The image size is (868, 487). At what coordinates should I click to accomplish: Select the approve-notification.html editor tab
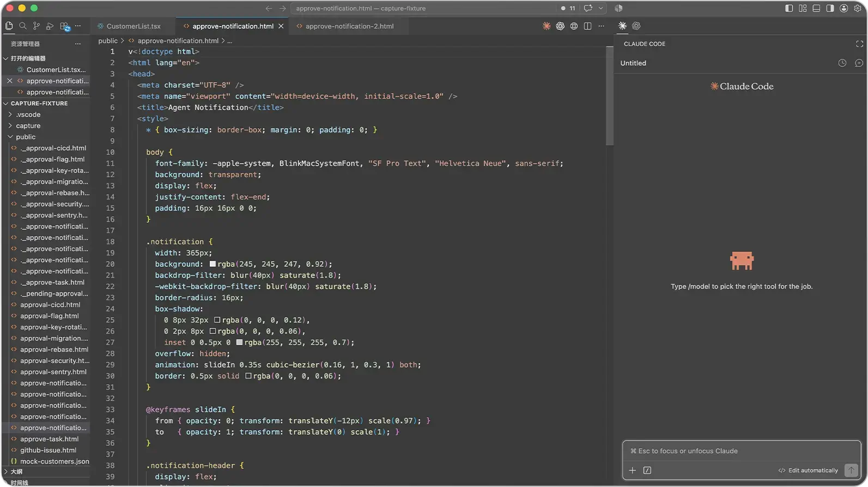pyautogui.click(x=233, y=26)
